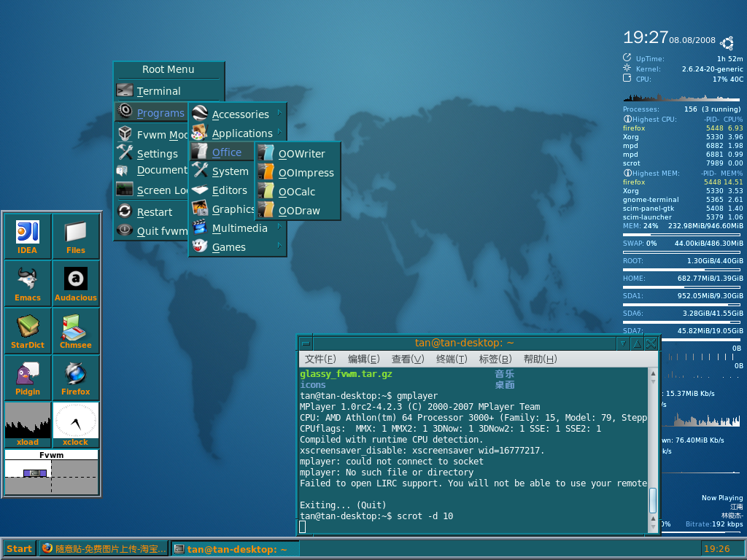
Task: Open StarDict dictionary icon
Action: tap(28, 331)
